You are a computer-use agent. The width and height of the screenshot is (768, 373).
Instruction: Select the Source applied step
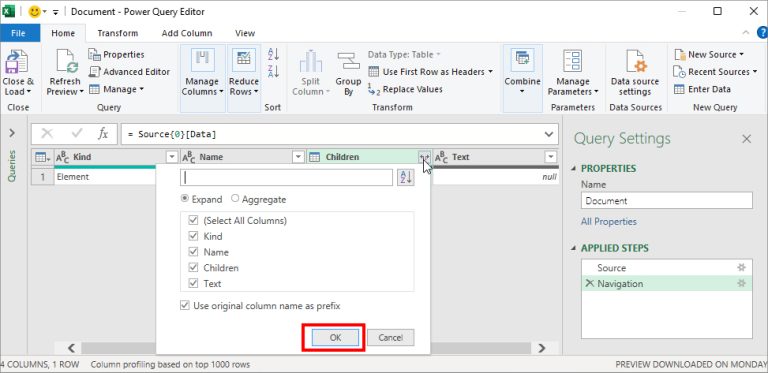point(667,268)
